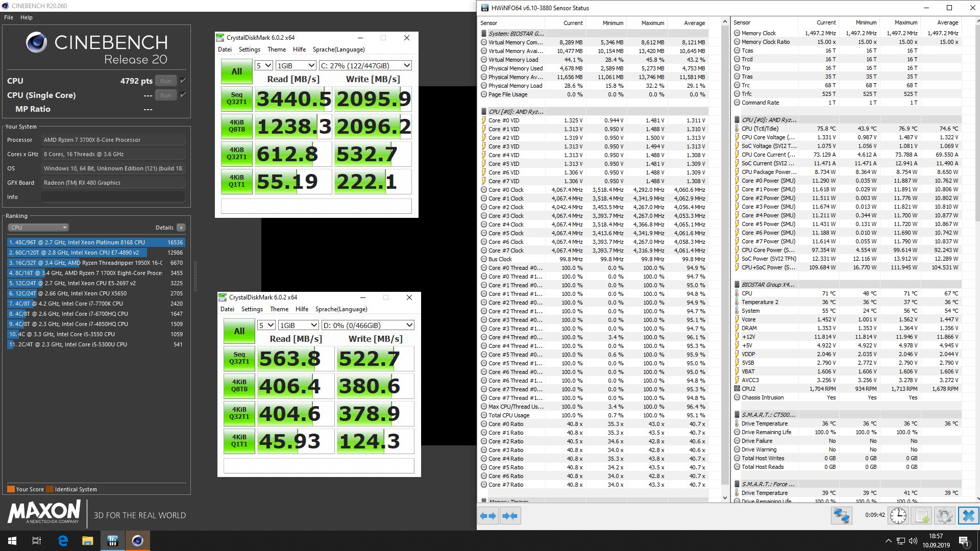The height and width of the screenshot is (551, 980).
Task: Click HWiNFO clock reset timer icon
Action: pyautogui.click(x=898, y=516)
